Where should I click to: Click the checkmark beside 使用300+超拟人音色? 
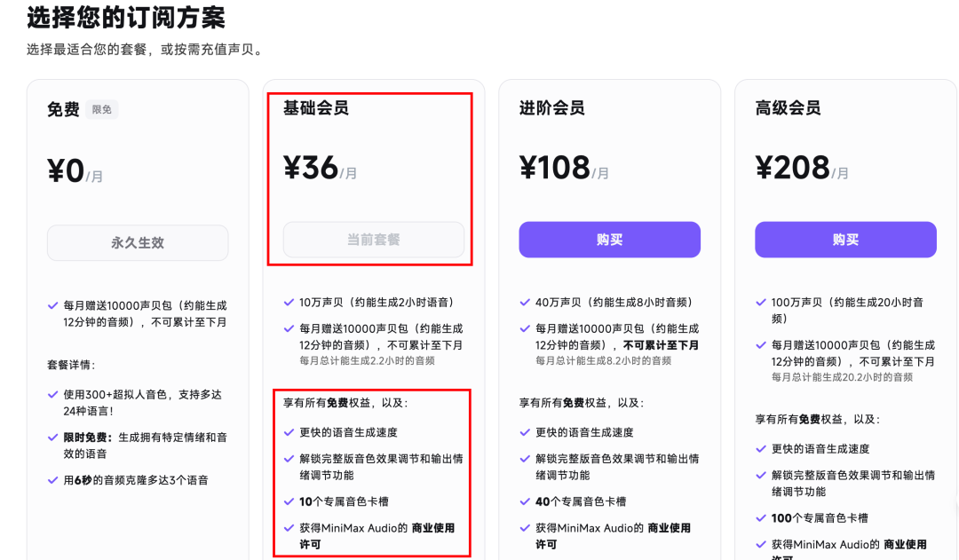pyautogui.click(x=52, y=394)
